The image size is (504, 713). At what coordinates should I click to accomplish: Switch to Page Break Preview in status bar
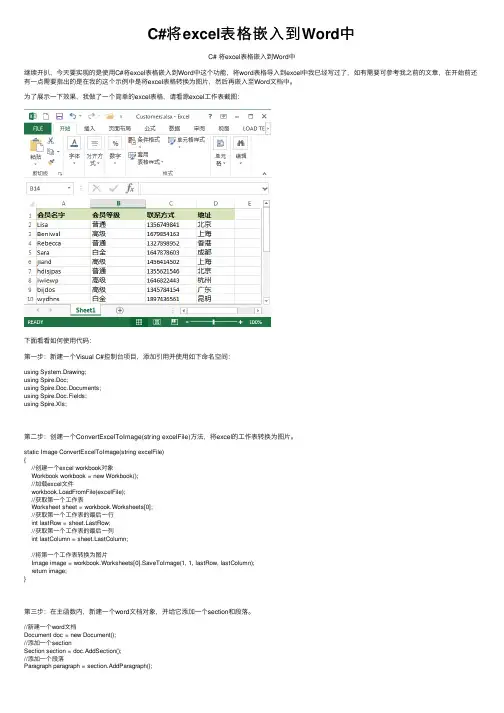[x=174, y=322]
